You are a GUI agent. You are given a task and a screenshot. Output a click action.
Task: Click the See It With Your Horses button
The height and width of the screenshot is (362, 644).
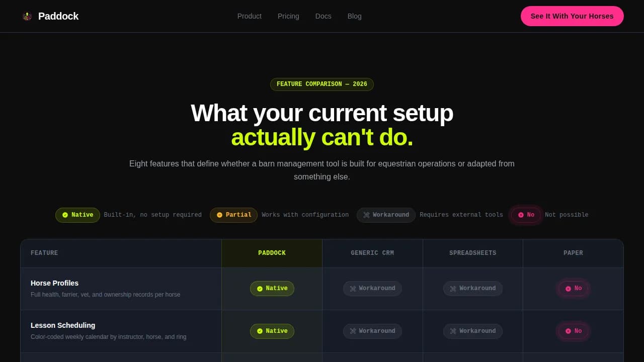click(x=572, y=16)
